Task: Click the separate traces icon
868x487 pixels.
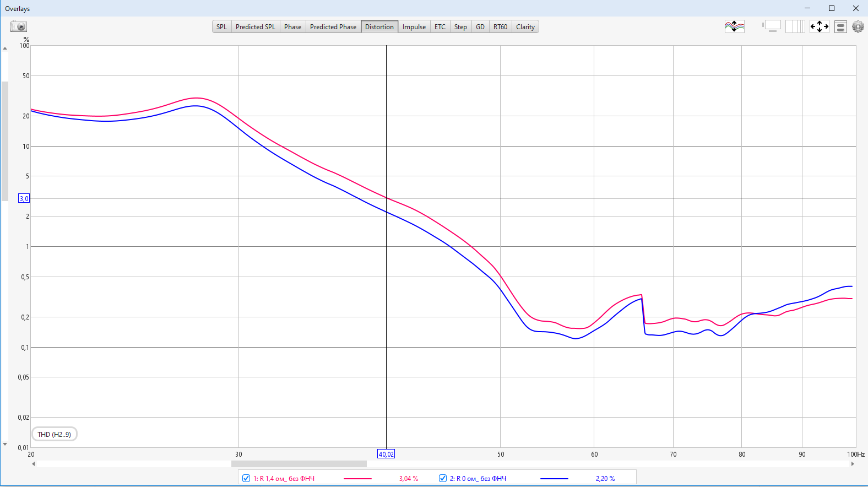Action: tap(734, 26)
